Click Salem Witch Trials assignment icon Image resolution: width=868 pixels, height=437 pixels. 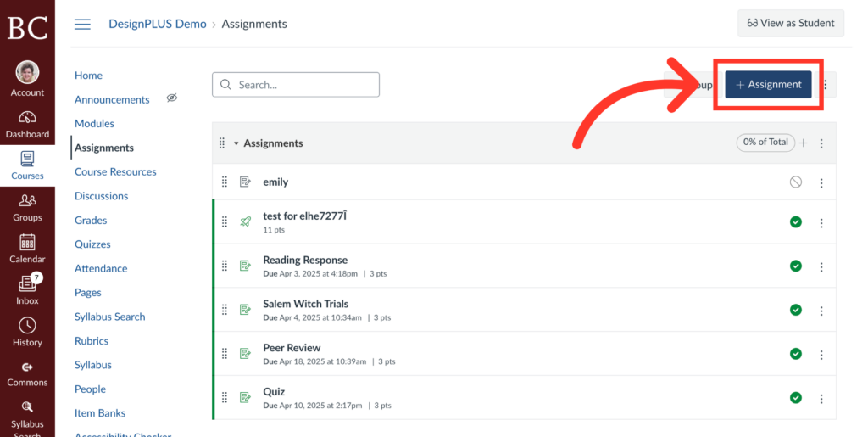click(x=245, y=310)
